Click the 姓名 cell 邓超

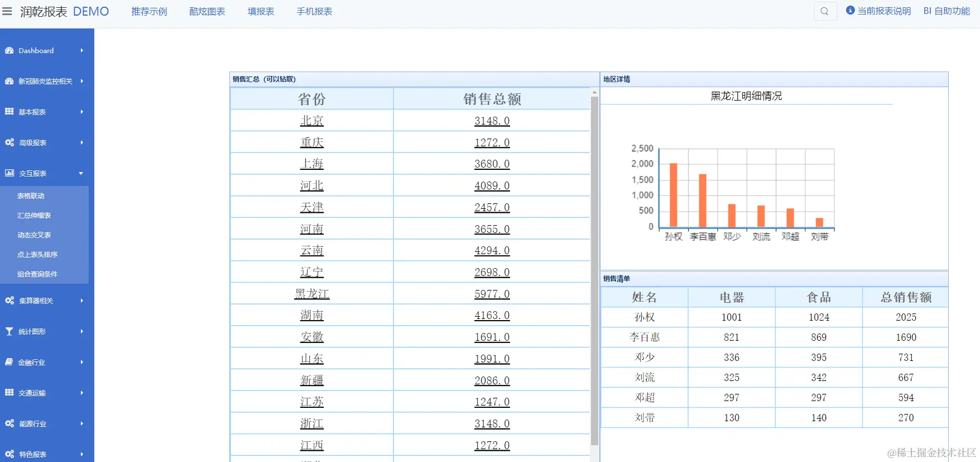[645, 398]
